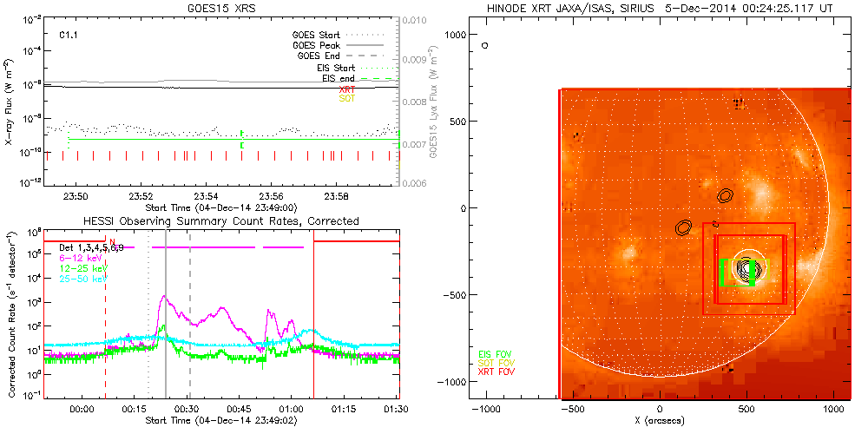The width and height of the screenshot is (868, 434).
Task: Click the red XRT FOV legend label on solar image
Action: 499,371
